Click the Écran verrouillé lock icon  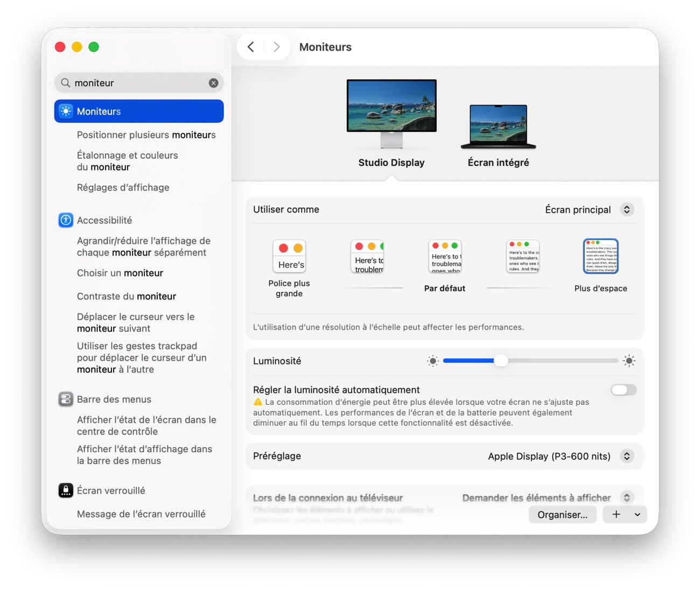tap(66, 490)
